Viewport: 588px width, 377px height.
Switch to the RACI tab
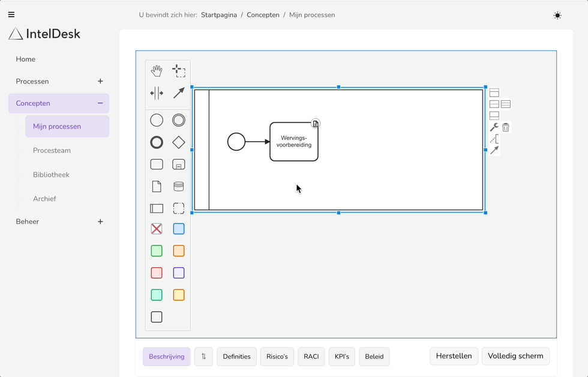[x=311, y=357]
